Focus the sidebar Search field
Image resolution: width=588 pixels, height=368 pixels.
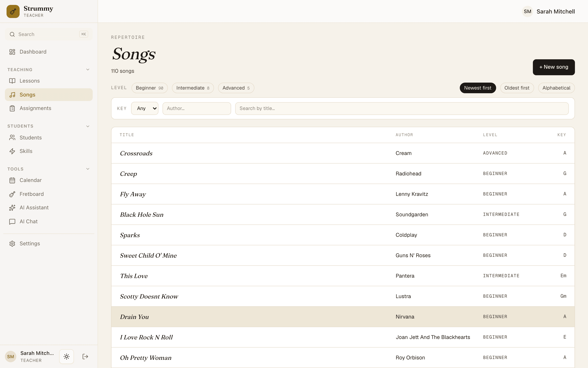49,34
